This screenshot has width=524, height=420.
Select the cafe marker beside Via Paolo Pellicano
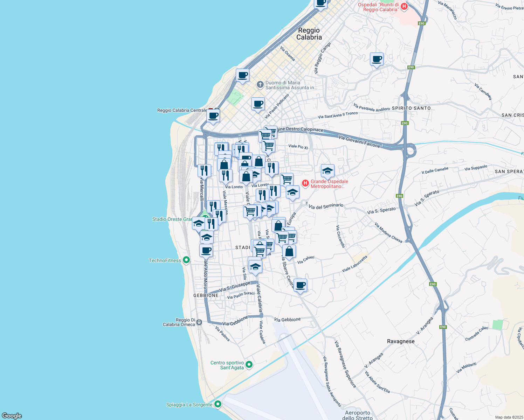[258, 104]
